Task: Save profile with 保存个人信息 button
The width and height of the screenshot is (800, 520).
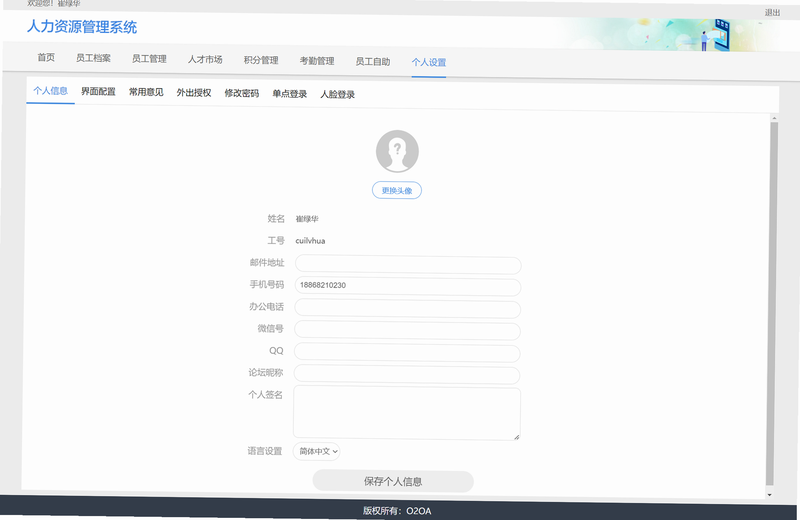Action: tap(393, 481)
